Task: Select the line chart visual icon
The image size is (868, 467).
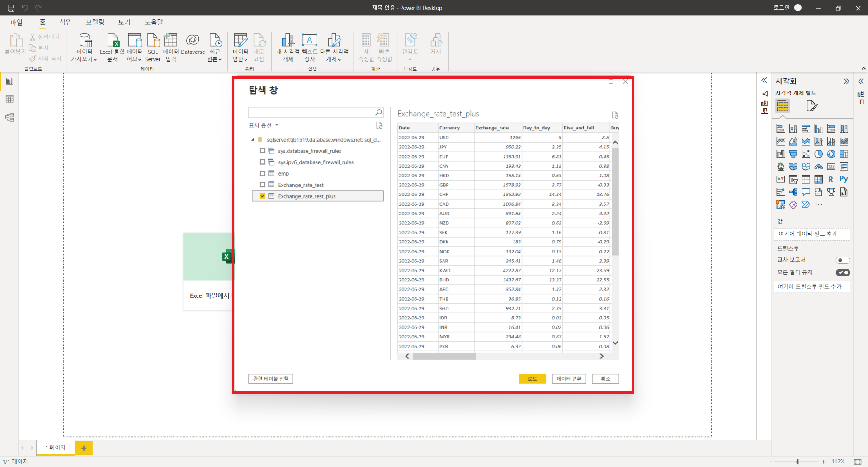Action: [x=780, y=142]
